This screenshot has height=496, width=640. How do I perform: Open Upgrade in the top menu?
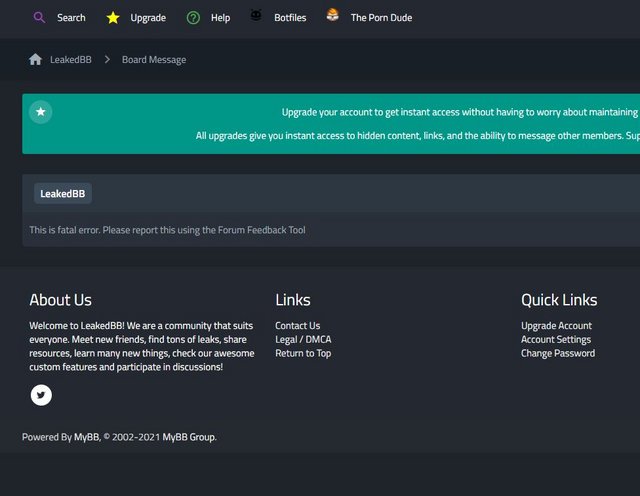pyautogui.click(x=148, y=18)
